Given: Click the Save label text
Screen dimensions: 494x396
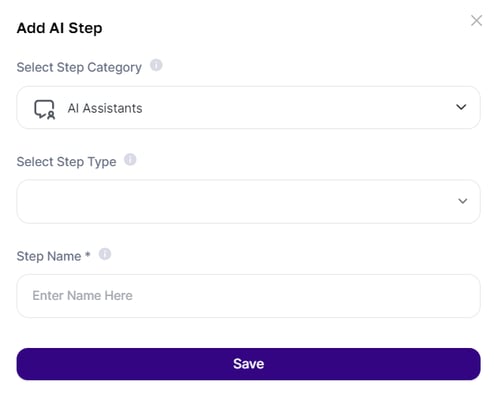Looking at the screenshot, I should pyautogui.click(x=248, y=364).
